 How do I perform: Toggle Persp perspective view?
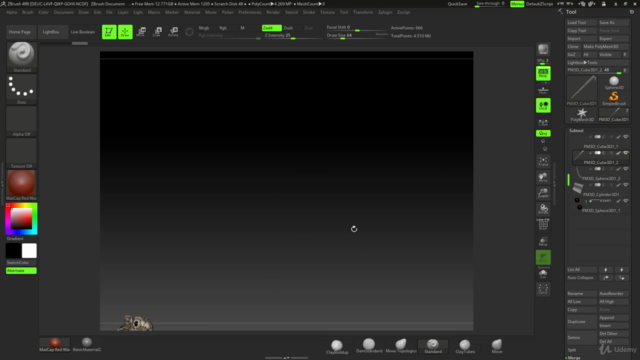543,73
